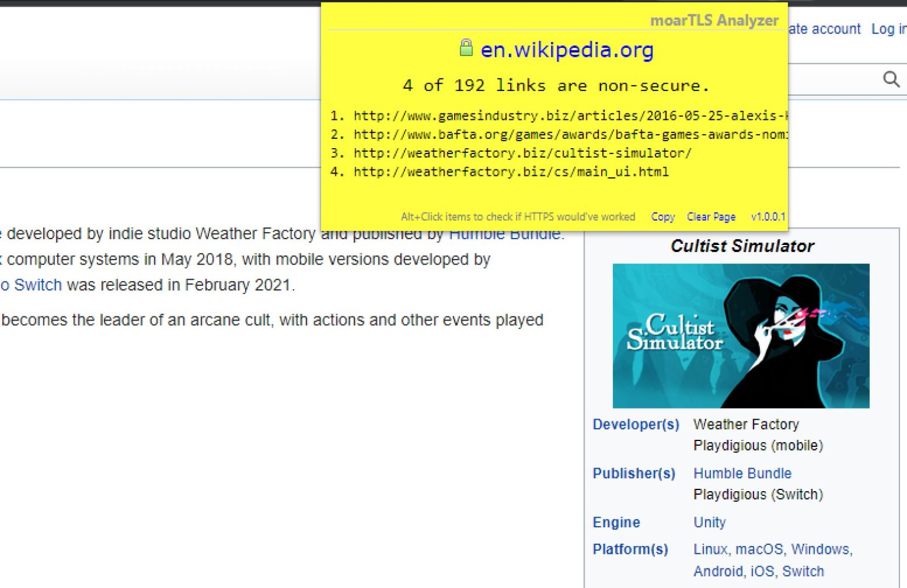Select the weatherfactory.biz/cs/main_ui.html link

[511, 172]
